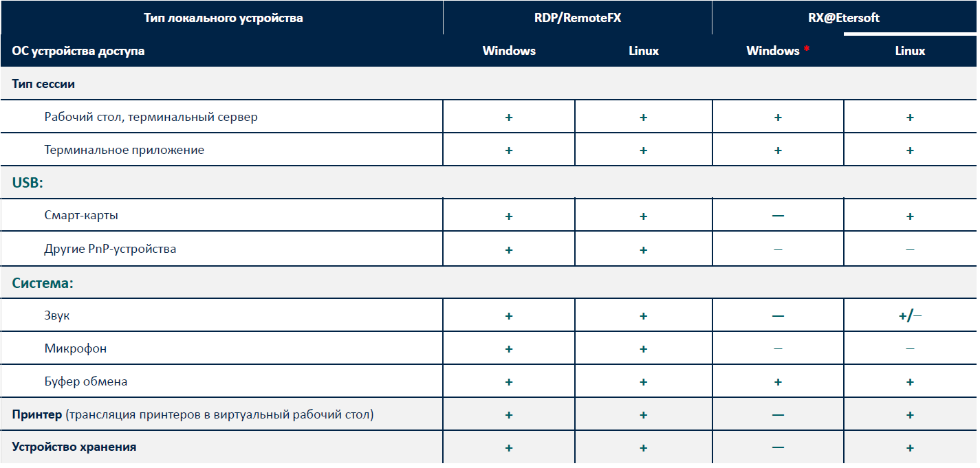980x468 pixels.
Task: Click the 'ОС устройства доступа' header label
Action: (78, 52)
